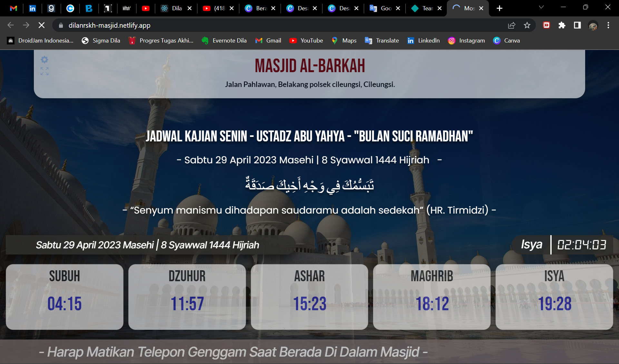This screenshot has width=619, height=364.
Task: Open the Translate bookmark
Action: [382, 41]
